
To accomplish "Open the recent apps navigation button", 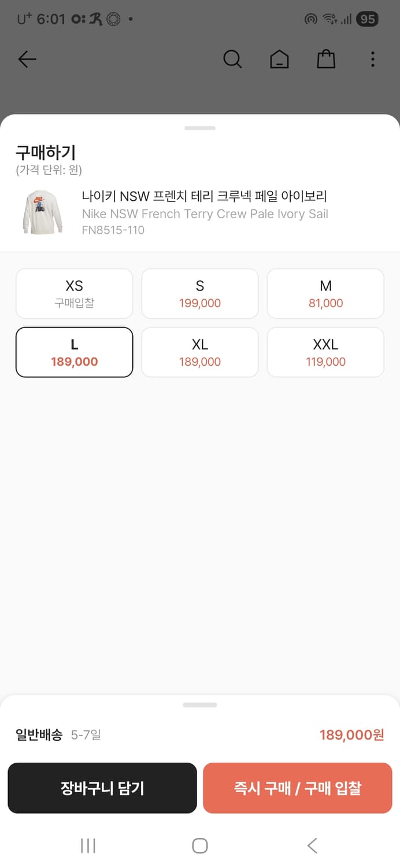I will tap(88, 845).
